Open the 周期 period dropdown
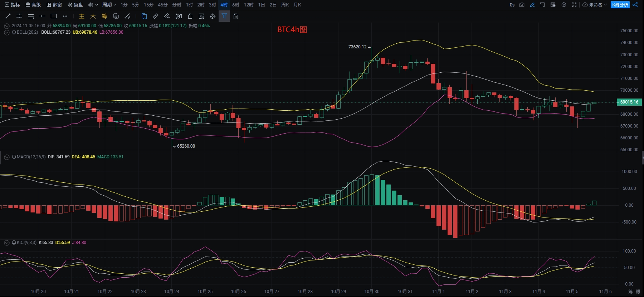 109,5
